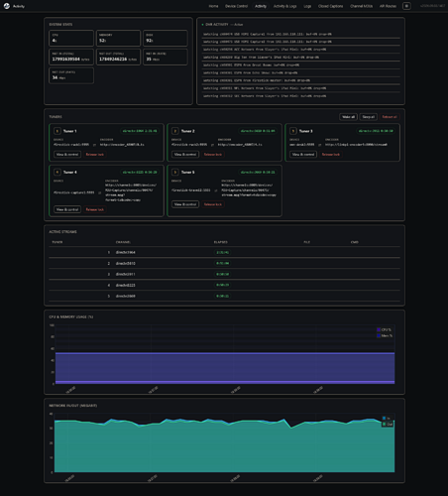The width and height of the screenshot is (448, 496).
Task: Click Net In total value 17991639584
Action: 66,60
